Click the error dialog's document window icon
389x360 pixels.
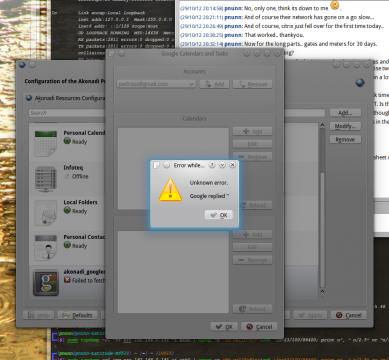click(156, 165)
